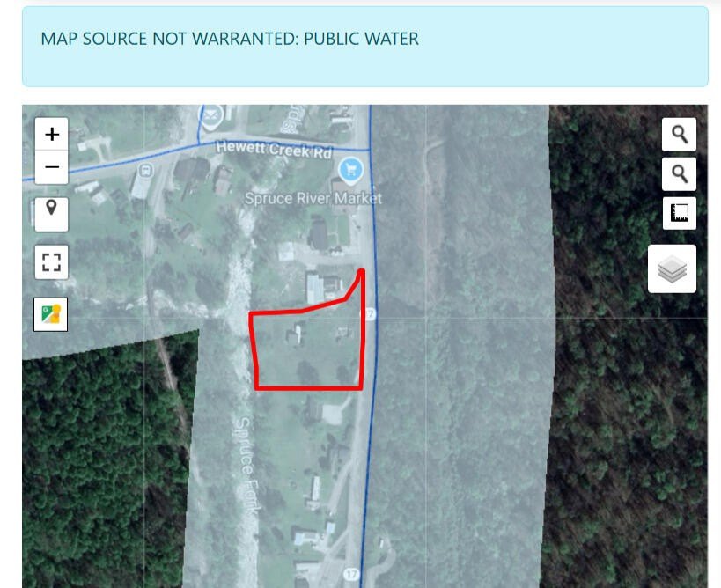Expand the map layers control
The image size is (721, 588).
[x=672, y=269]
